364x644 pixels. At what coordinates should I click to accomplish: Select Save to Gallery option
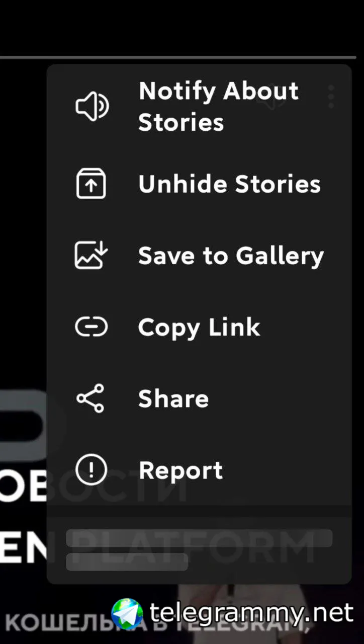tap(199, 255)
